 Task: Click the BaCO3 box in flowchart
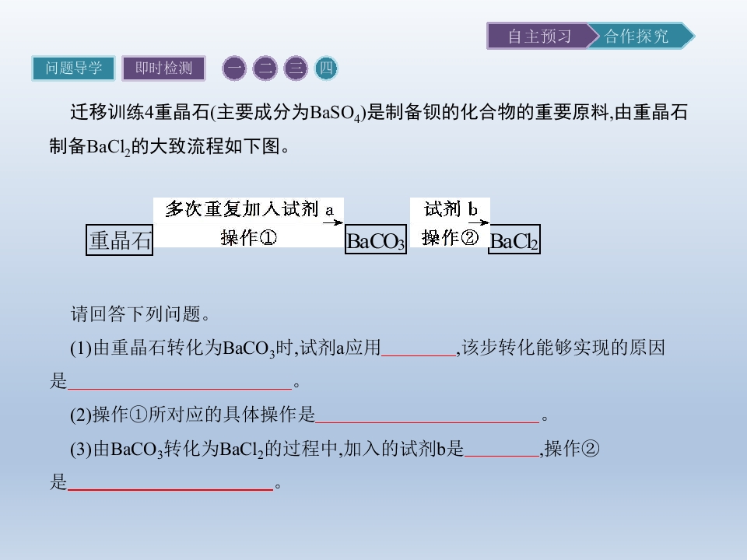point(375,240)
